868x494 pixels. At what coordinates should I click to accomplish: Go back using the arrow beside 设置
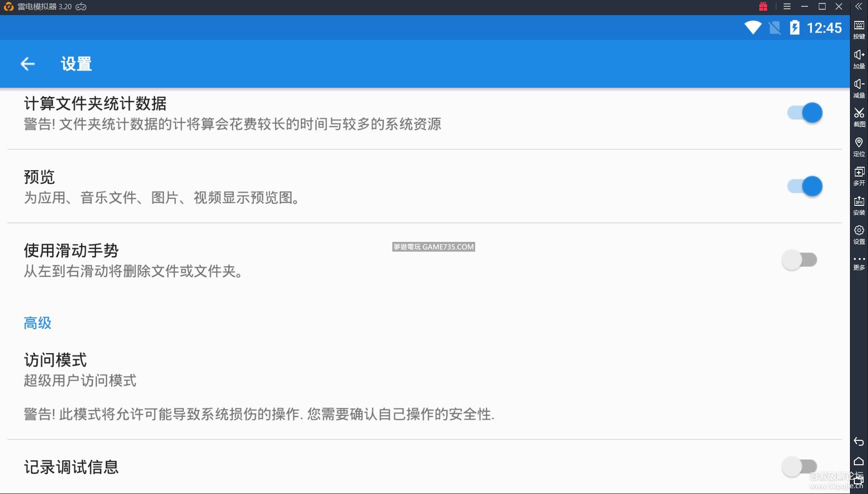(28, 64)
